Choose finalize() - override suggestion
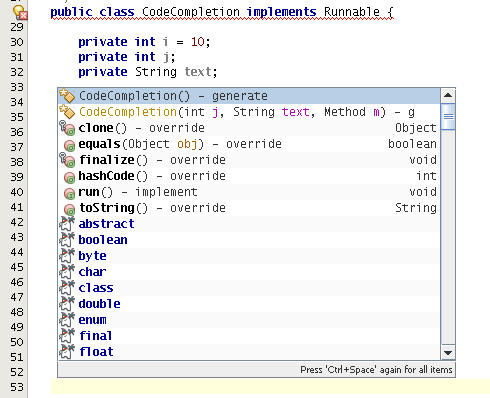 tap(249, 160)
